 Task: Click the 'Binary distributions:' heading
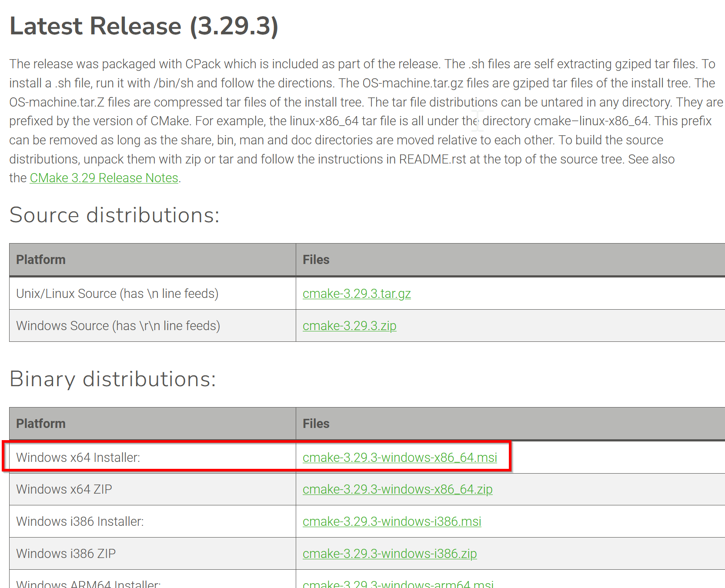tap(113, 379)
